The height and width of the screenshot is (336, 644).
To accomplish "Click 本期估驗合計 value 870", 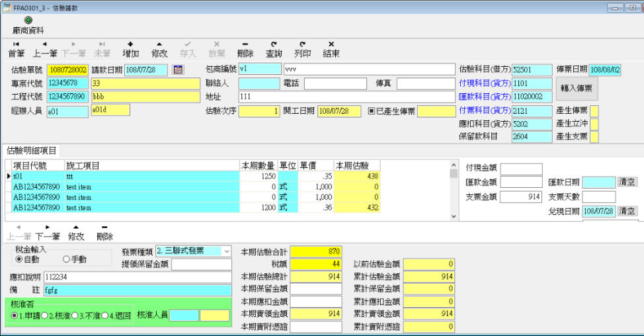I will click(x=316, y=251).
